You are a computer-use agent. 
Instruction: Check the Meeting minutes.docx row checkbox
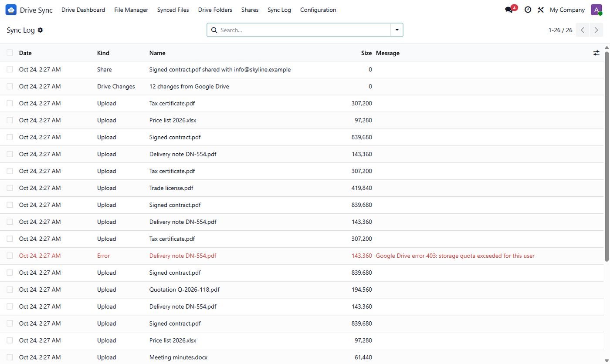coord(10,357)
